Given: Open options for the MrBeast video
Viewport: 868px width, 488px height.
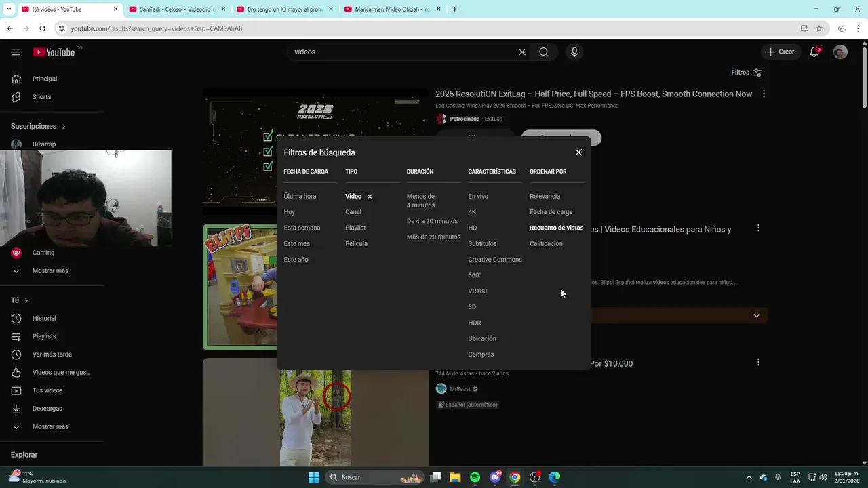Looking at the screenshot, I should coord(758,363).
